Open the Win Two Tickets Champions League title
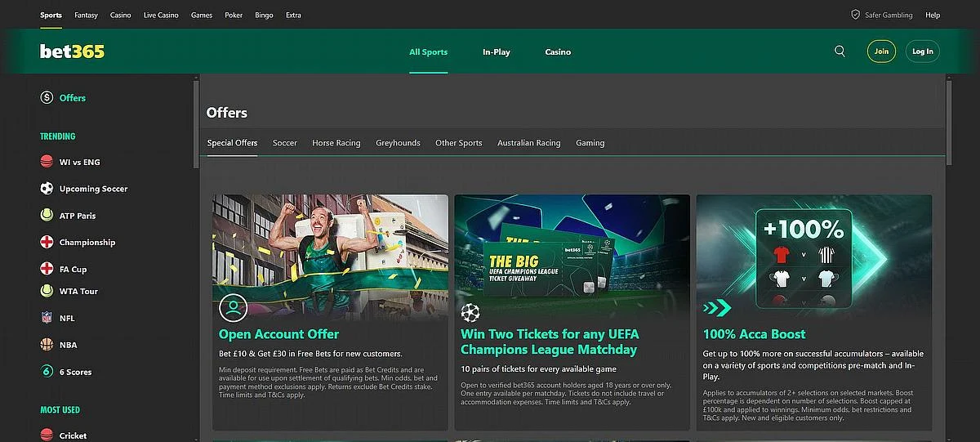Image resolution: width=980 pixels, height=442 pixels. 550,342
